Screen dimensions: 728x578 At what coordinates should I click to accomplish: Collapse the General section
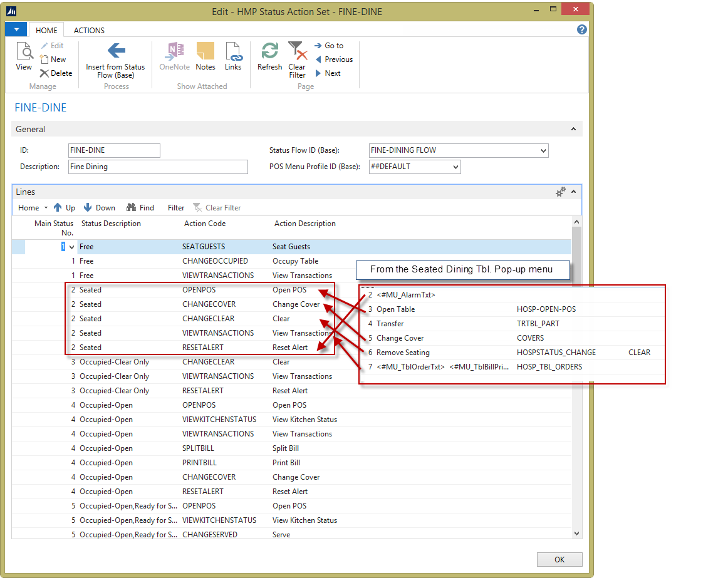pyautogui.click(x=573, y=129)
